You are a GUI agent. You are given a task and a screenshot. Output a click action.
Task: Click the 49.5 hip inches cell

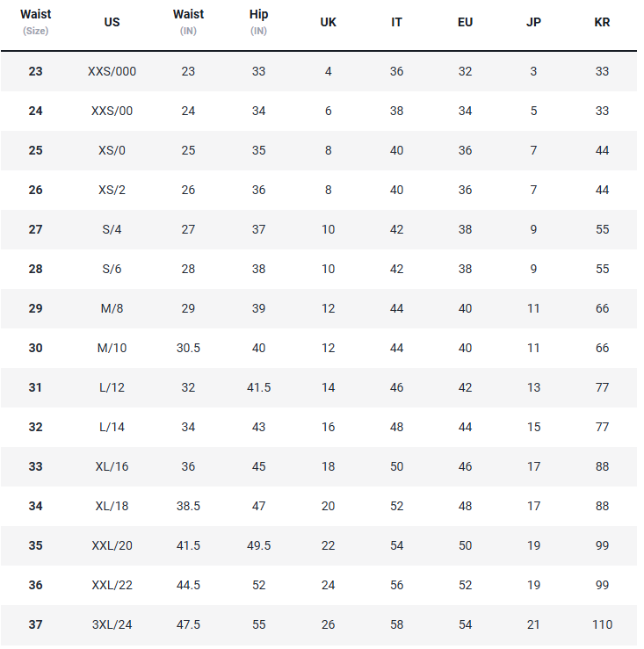258,545
